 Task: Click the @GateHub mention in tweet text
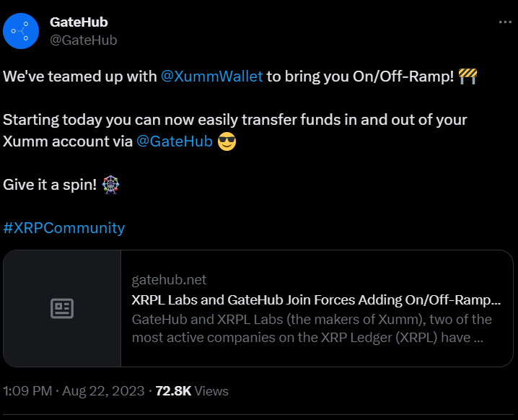(x=175, y=141)
